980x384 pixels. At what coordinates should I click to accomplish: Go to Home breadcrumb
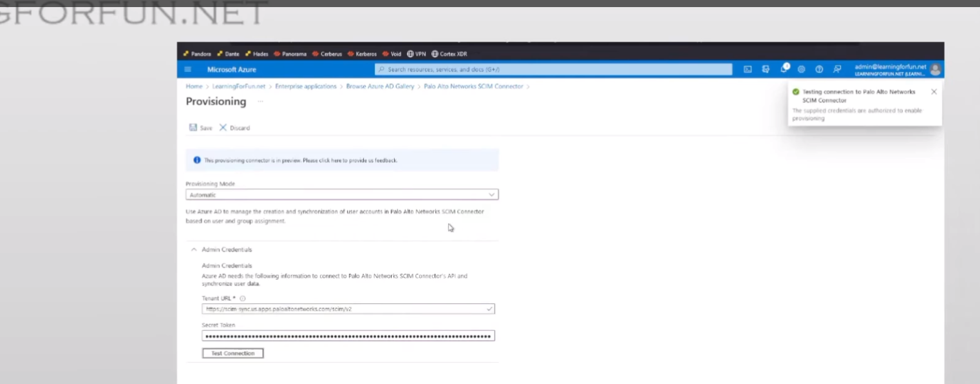(194, 86)
